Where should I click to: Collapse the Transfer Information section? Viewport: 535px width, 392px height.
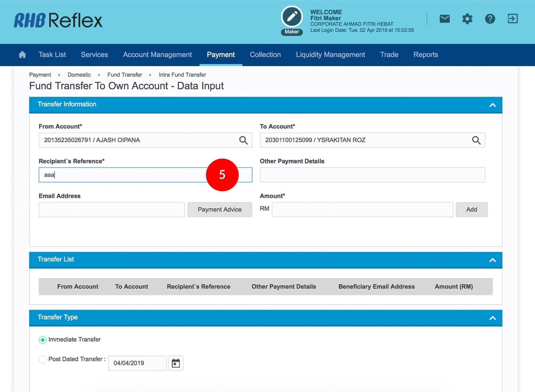click(492, 105)
